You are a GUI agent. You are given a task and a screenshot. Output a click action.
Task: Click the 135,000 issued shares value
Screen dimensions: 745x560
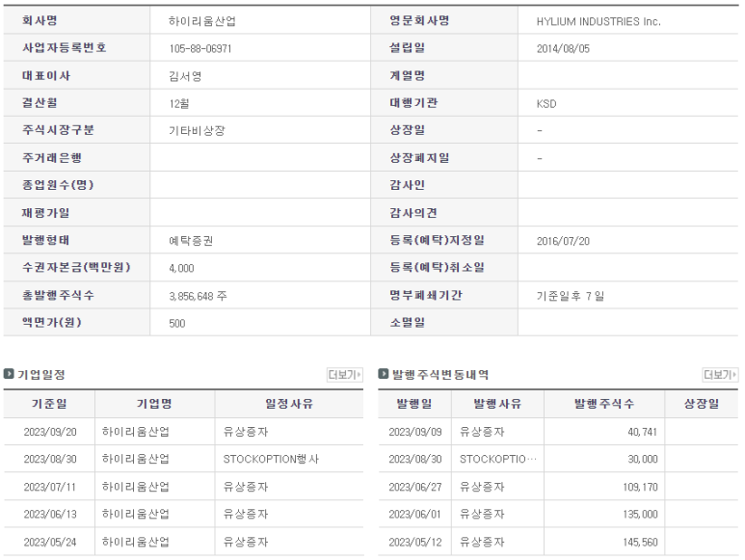(641, 515)
